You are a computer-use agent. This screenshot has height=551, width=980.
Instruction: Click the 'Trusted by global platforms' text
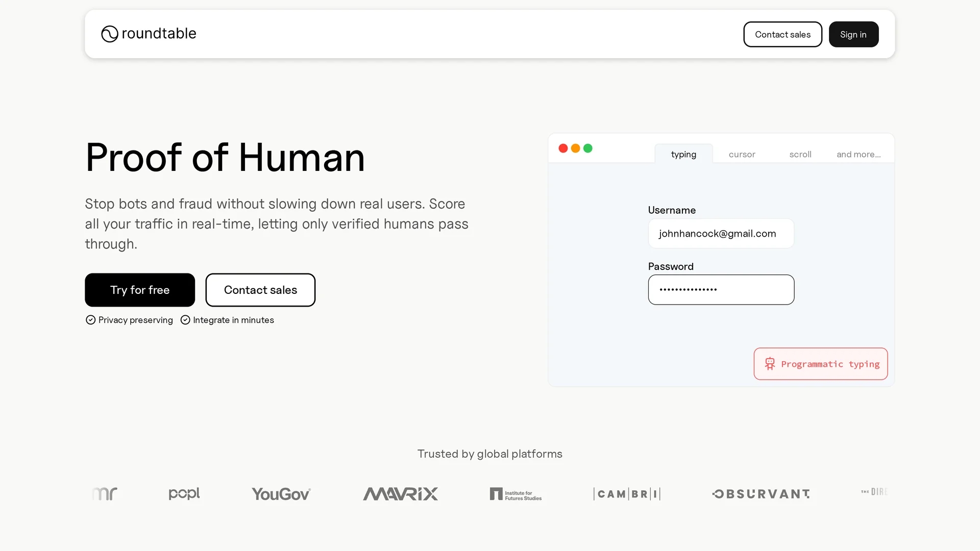click(x=490, y=454)
